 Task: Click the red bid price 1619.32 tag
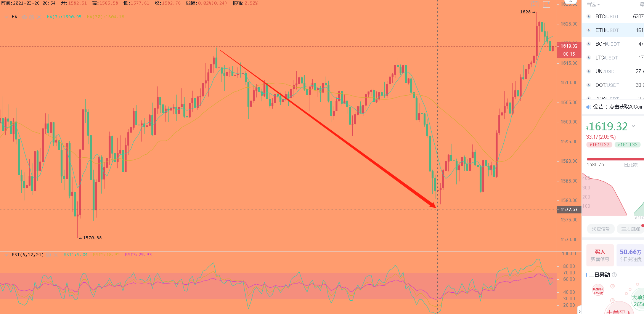click(599, 145)
